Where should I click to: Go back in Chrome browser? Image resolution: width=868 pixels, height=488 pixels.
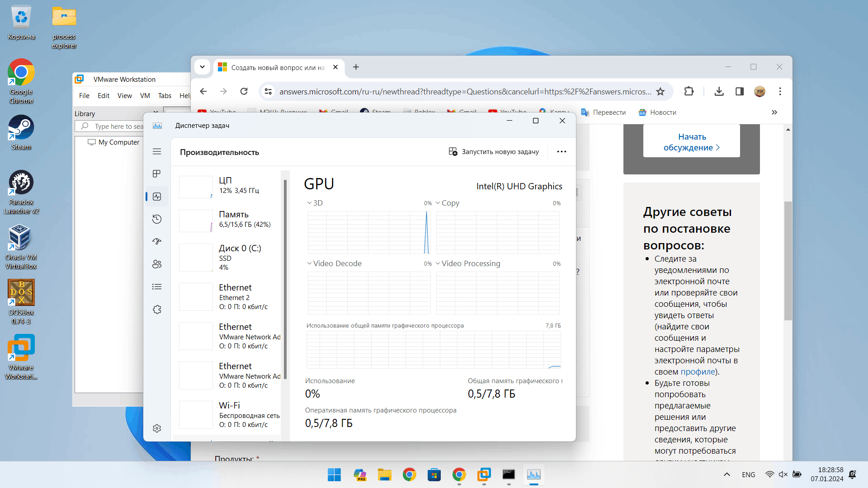(x=203, y=91)
